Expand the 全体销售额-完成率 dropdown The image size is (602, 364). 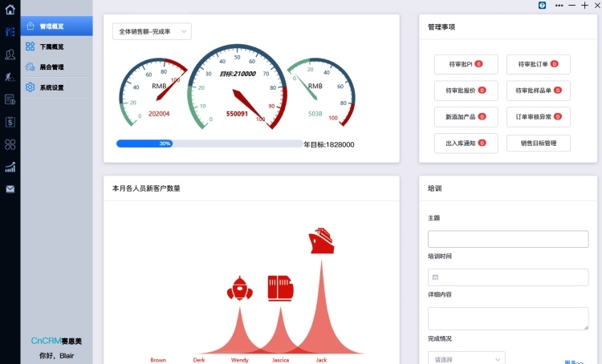(x=152, y=31)
